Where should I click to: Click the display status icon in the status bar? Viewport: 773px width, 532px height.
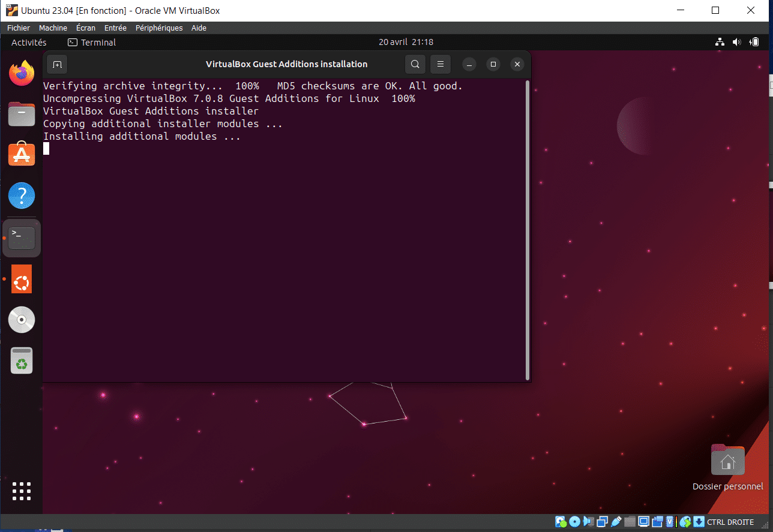click(x=643, y=521)
